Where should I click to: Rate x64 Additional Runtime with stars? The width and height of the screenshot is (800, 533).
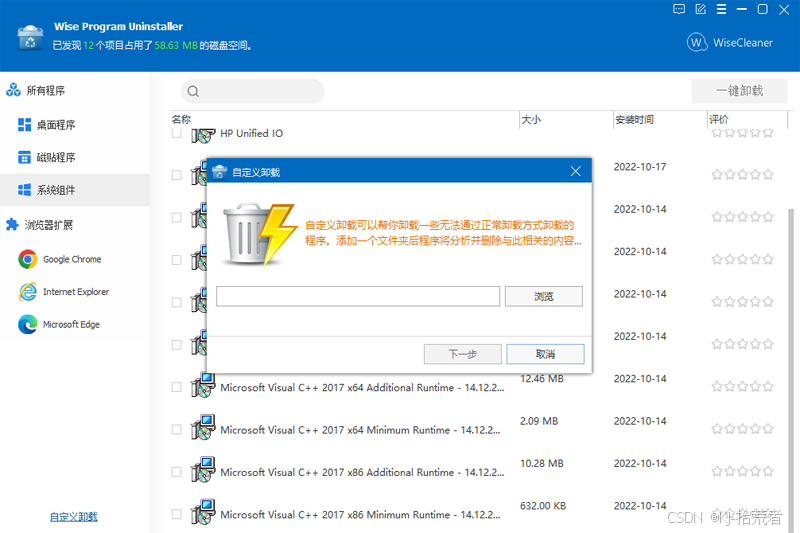[x=742, y=387]
